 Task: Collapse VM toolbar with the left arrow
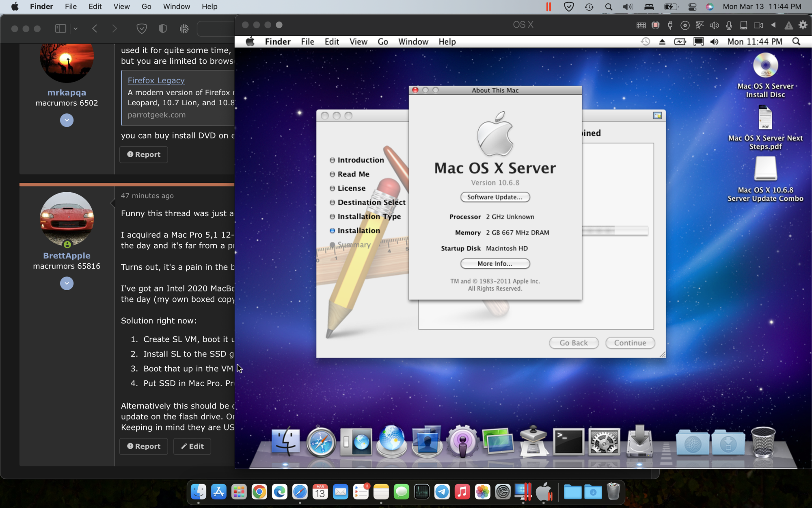click(x=773, y=25)
